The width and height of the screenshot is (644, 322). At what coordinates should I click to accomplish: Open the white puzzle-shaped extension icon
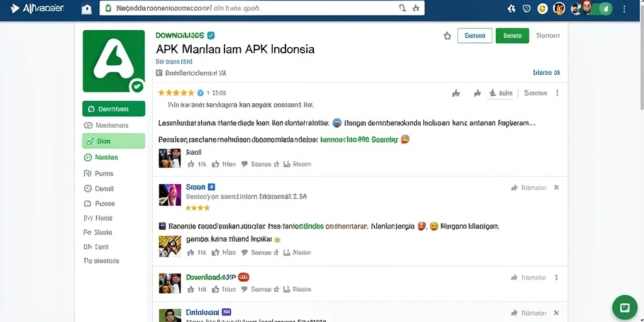pyautogui.click(x=511, y=9)
